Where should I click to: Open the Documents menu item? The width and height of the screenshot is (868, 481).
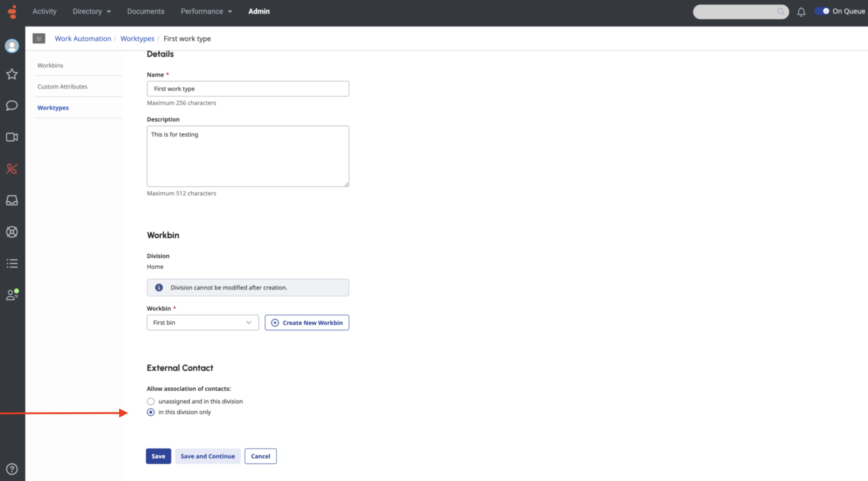pyautogui.click(x=145, y=11)
